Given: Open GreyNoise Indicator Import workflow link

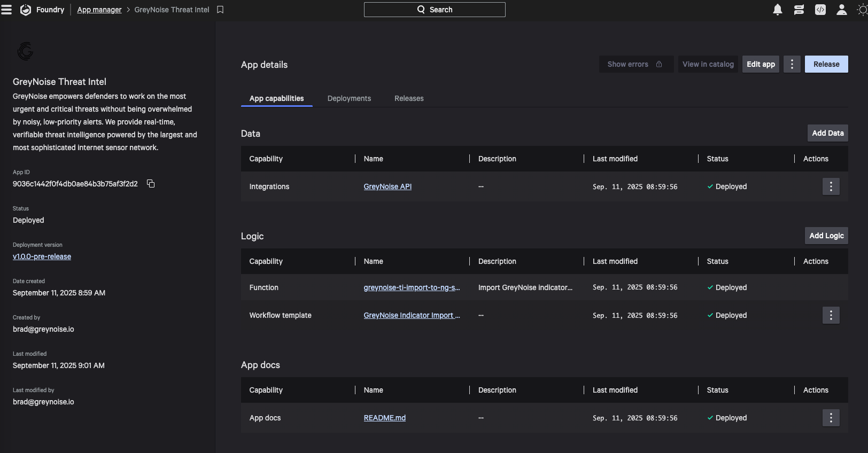Looking at the screenshot, I should 412,315.
